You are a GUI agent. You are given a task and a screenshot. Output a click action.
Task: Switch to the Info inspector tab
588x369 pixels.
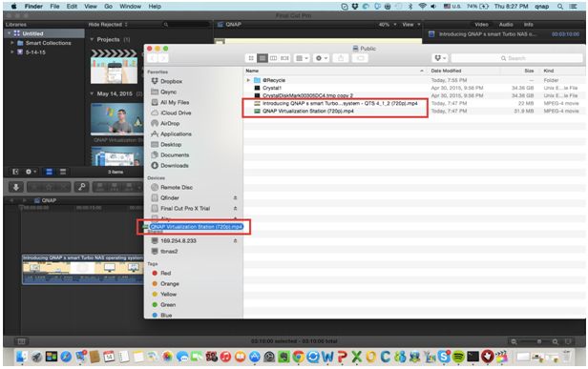pyautogui.click(x=529, y=25)
